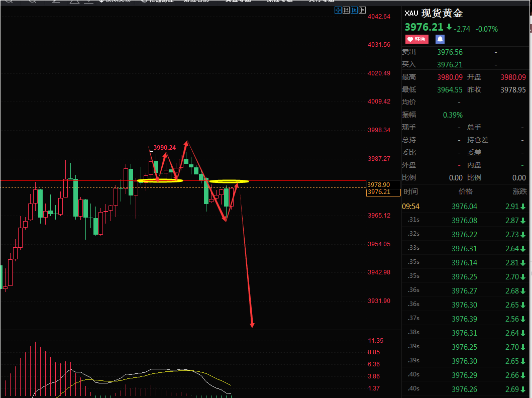Select tick price 3976.26
The width and height of the screenshot is (532, 398).
tap(464, 389)
